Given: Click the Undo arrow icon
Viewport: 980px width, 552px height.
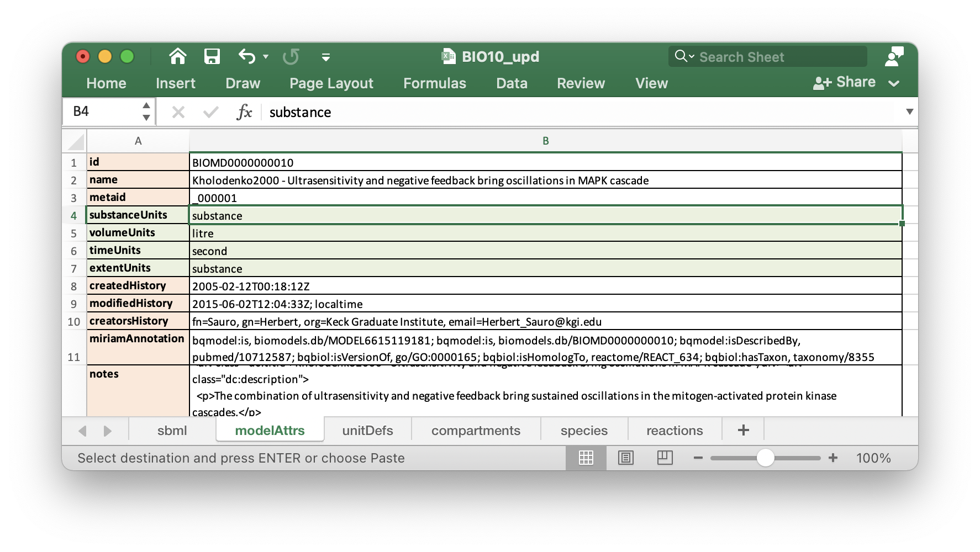Looking at the screenshot, I should click(x=247, y=56).
